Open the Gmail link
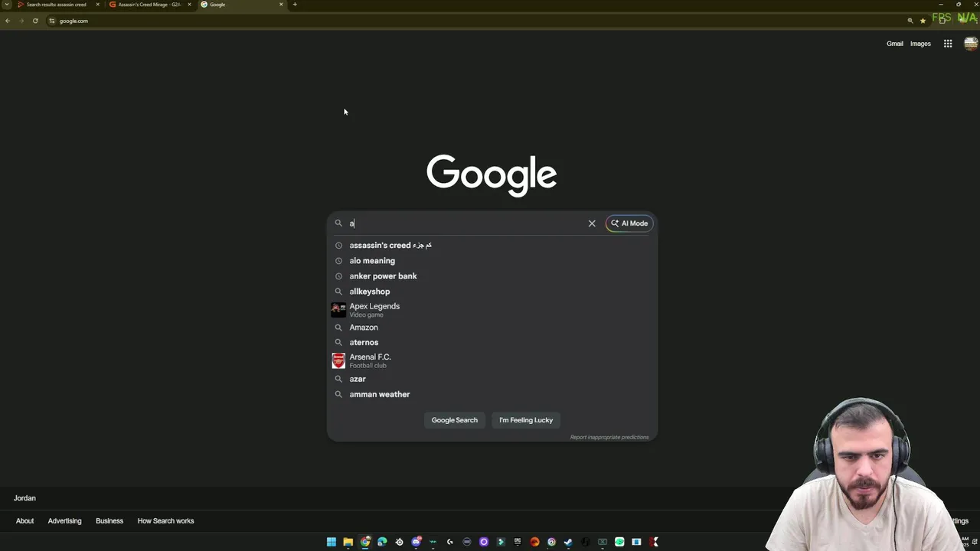The width and height of the screenshot is (980, 551). [895, 44]
